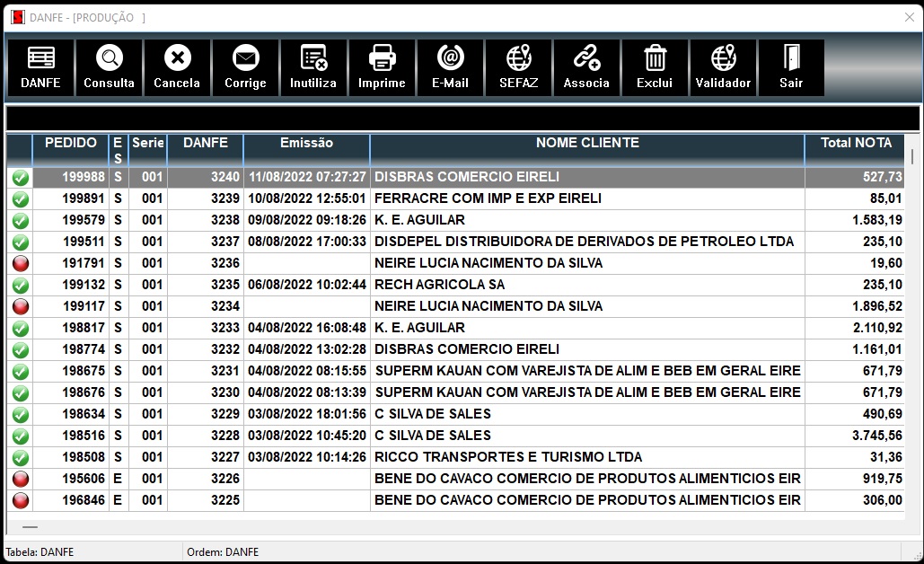Click total value 3.745,56
Image resolution: width=924 pixels, height=564 pixels.
pos(876,435)
